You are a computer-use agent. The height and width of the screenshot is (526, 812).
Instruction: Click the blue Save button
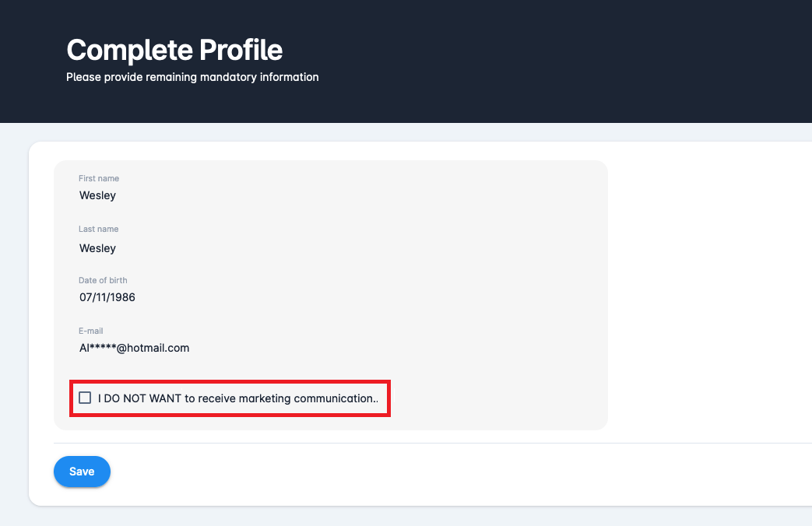82,472
